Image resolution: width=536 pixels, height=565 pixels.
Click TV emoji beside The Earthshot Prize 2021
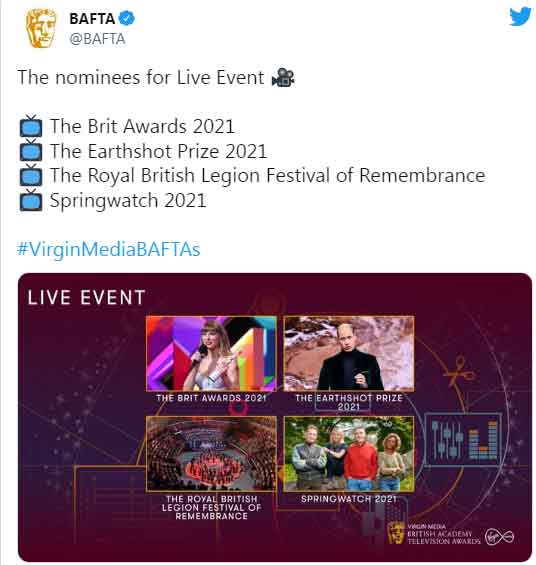(x=31, y=151)
